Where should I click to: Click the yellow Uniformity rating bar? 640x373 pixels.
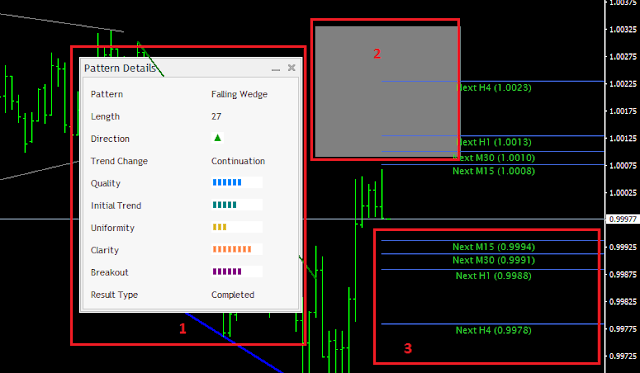coord(220,227)
